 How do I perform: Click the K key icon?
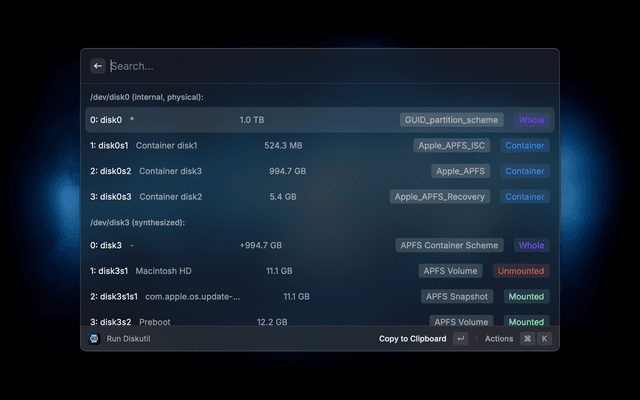pyautogui.click(x=544, y=339)
